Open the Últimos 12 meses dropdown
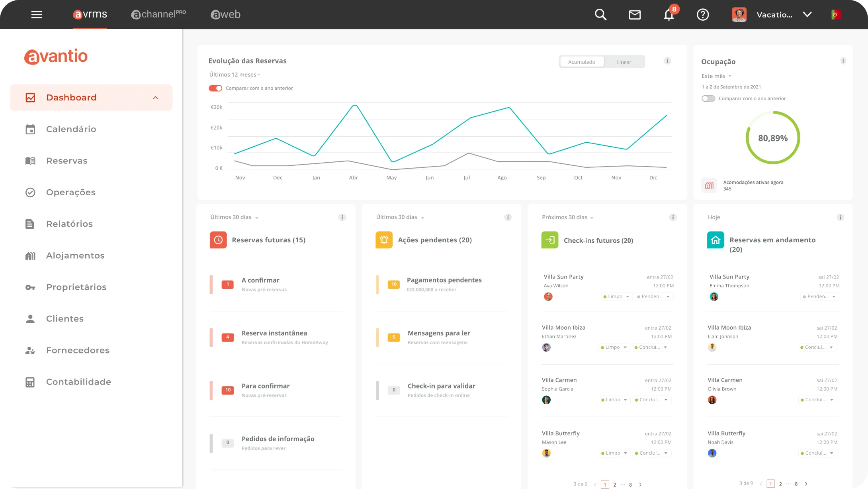 click(x=235, y=75)
